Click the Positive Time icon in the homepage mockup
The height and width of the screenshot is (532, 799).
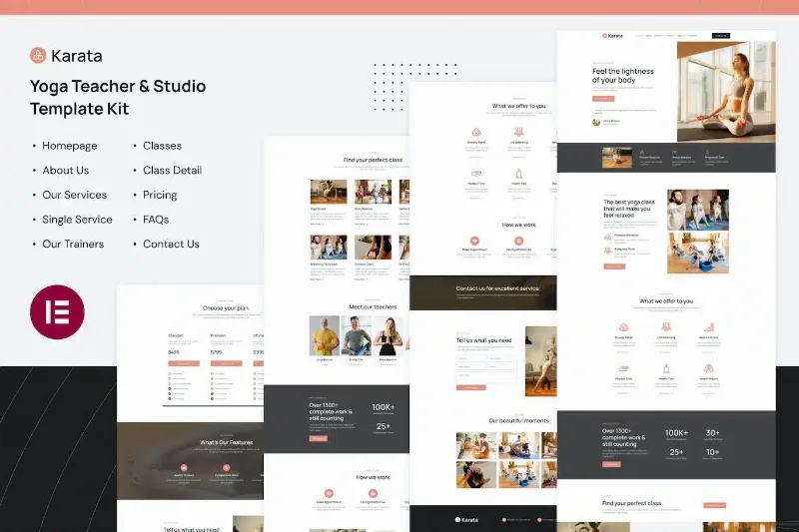pyautogui.click(x=623, y=368)
